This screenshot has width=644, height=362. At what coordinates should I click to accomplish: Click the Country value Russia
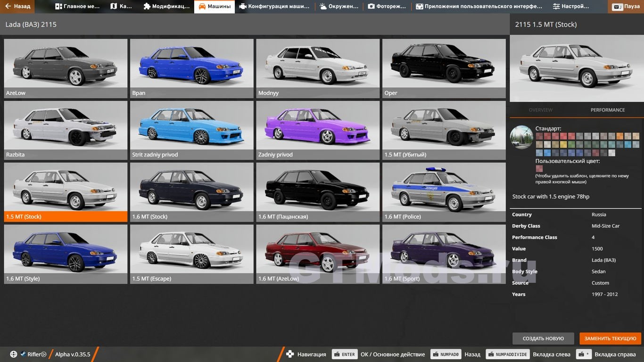pyautogui.click(x=599, y=214)
